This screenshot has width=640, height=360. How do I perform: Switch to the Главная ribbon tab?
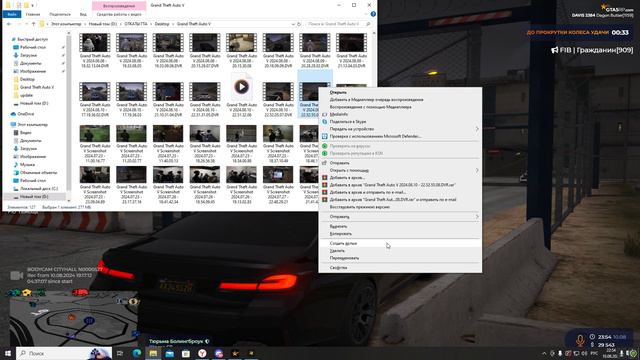(33, 14)
